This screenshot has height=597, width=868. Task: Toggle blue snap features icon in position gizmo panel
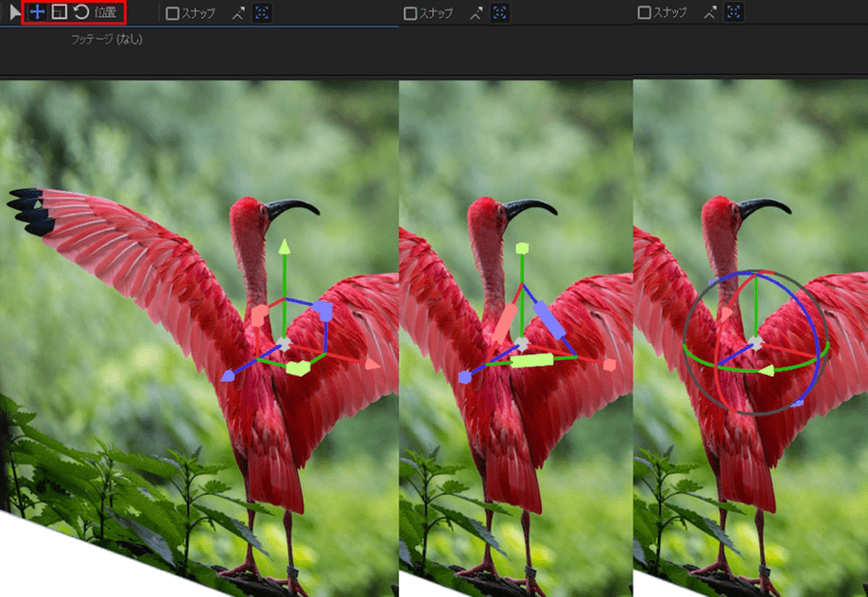tap(261, 13)
